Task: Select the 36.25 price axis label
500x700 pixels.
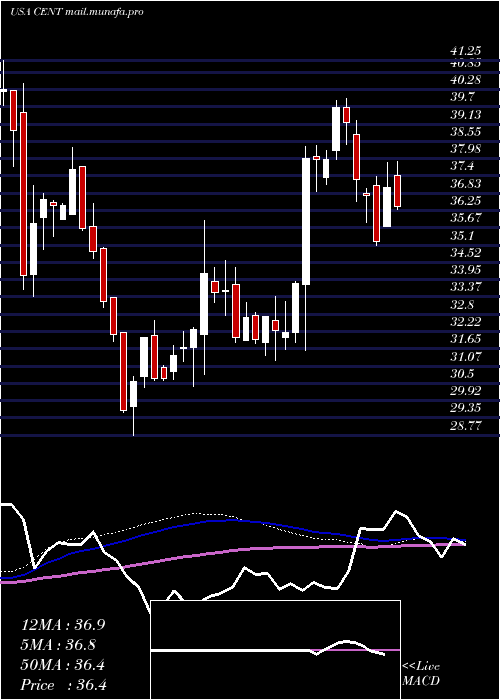Action: click(x=465, y=201)
